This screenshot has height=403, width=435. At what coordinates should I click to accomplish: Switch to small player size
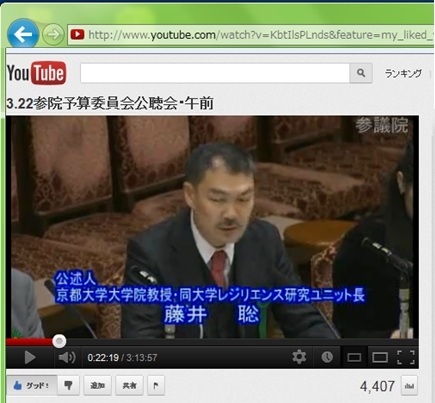354,357
